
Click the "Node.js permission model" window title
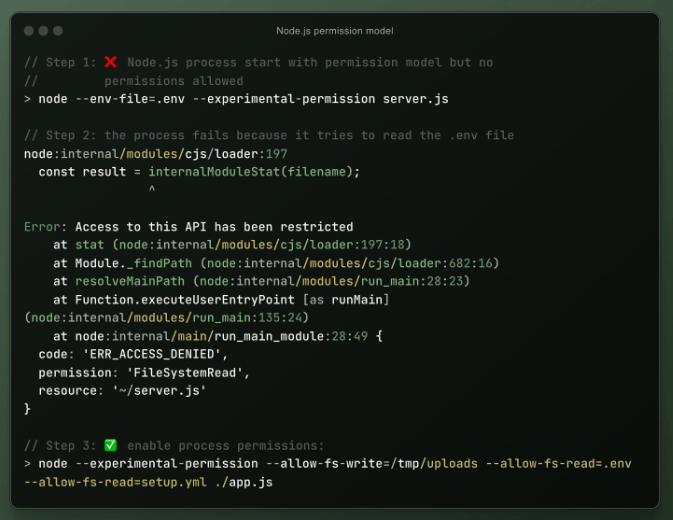(x=335, y=31)
